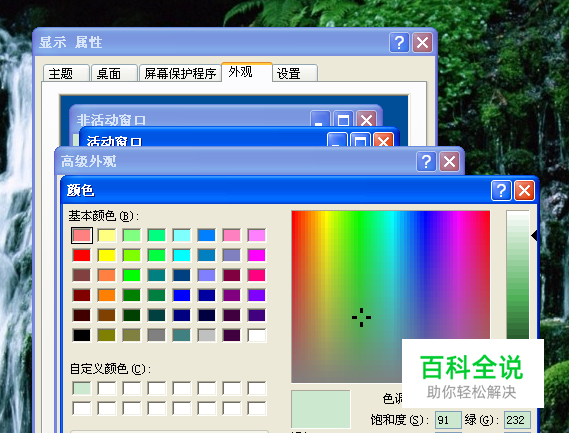Select the bright green swatch in third row
Image resolution: width=569 pixels, height=433 pixels.
(x=132, y=275)
